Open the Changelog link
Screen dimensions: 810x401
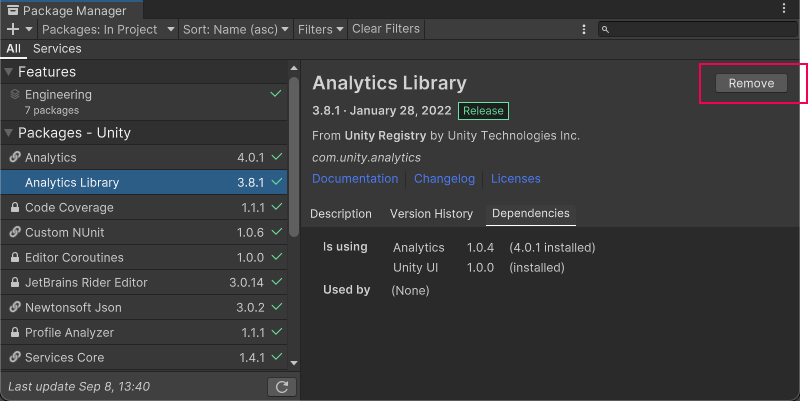pyautogui.click(x=444, y=179)
